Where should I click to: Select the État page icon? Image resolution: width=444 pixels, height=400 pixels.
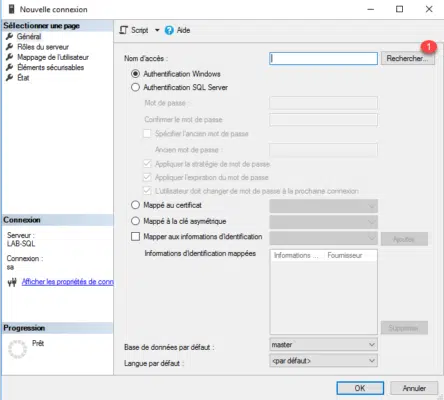[10, 78]
